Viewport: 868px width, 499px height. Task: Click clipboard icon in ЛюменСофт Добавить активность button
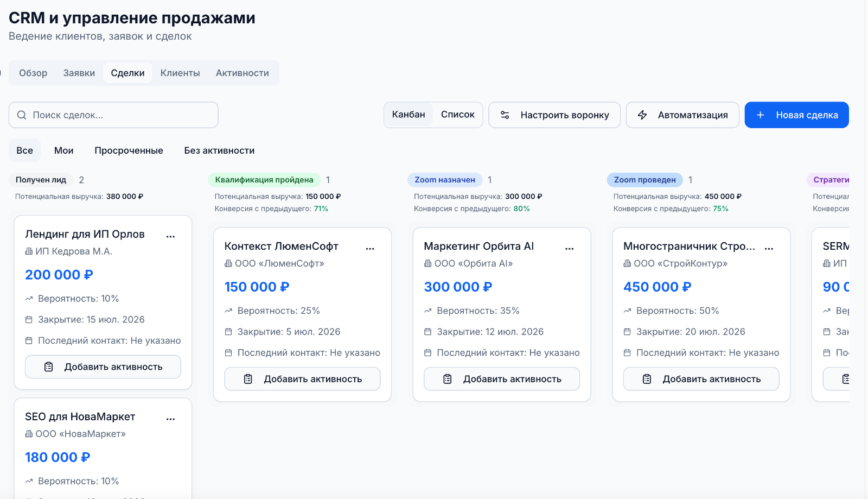[248, 379]
